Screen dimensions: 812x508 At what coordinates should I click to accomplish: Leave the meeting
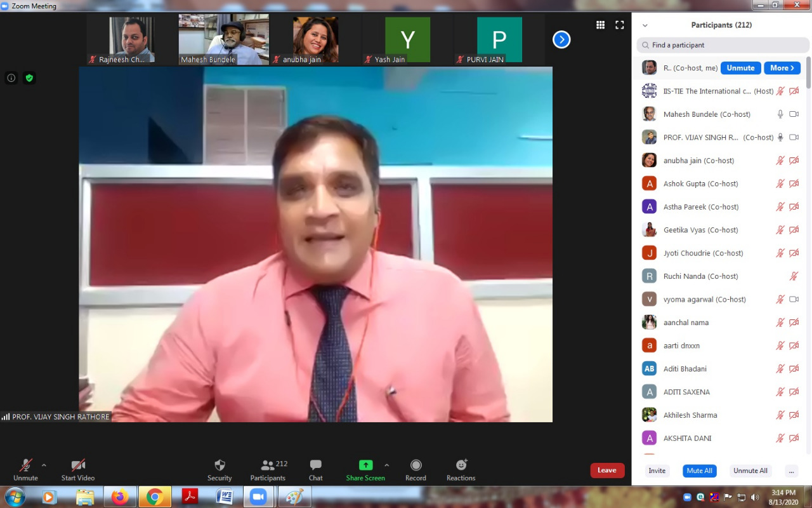(607, 470)
